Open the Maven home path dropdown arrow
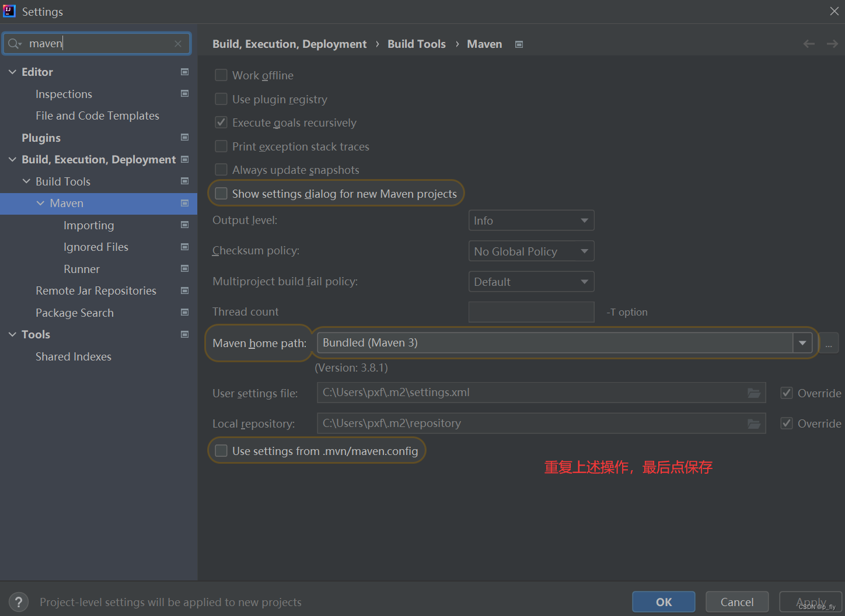 802,343
